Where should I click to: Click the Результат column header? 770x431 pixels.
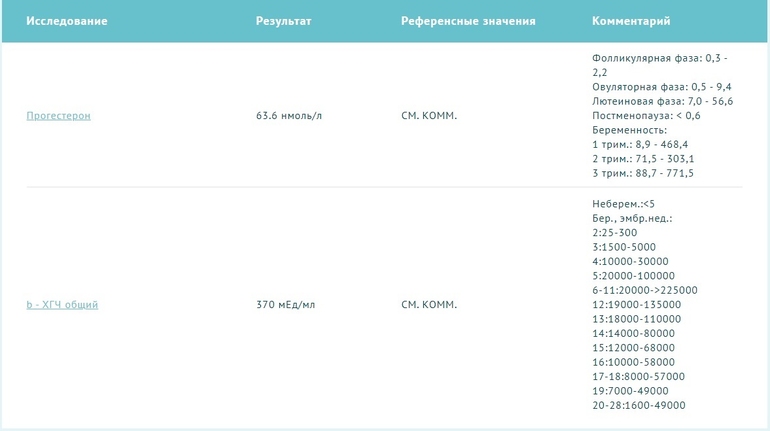[283, 21]
